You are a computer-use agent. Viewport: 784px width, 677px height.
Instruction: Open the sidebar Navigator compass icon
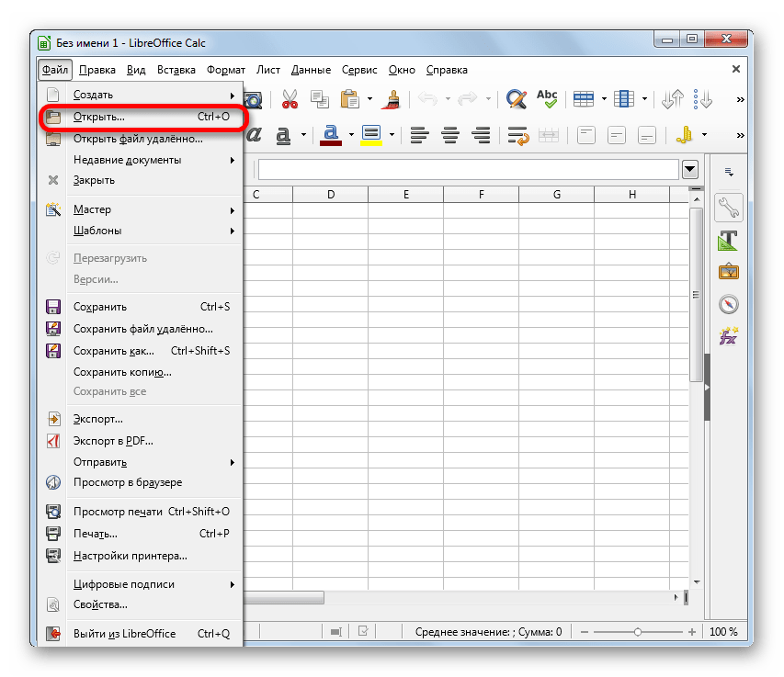point(729,304)
